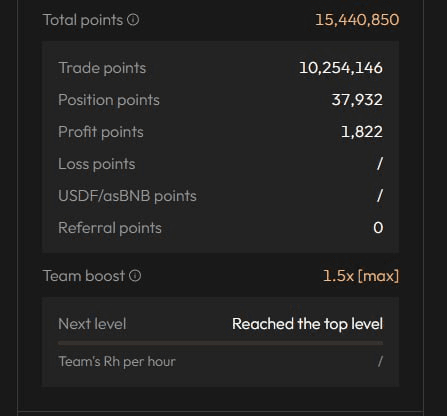Click the Position points value 37,932
Viewport: 447px width, 416px height.
[x=357, y=100]
